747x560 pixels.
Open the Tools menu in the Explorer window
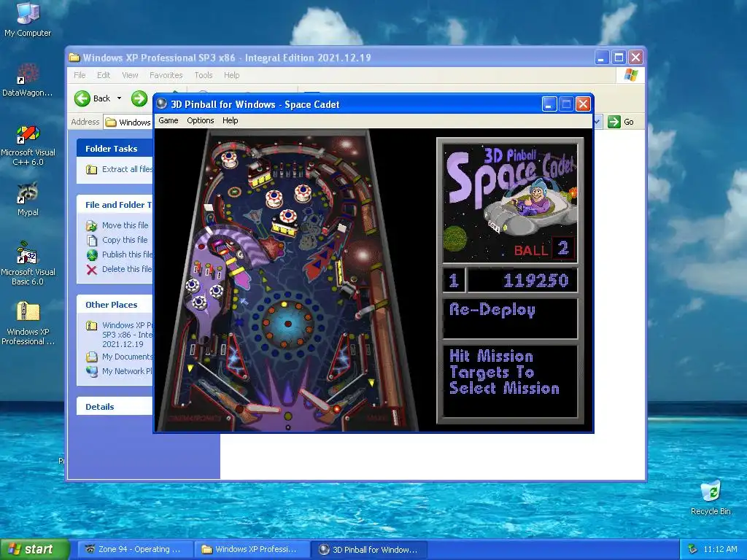(x=204, y=75)
